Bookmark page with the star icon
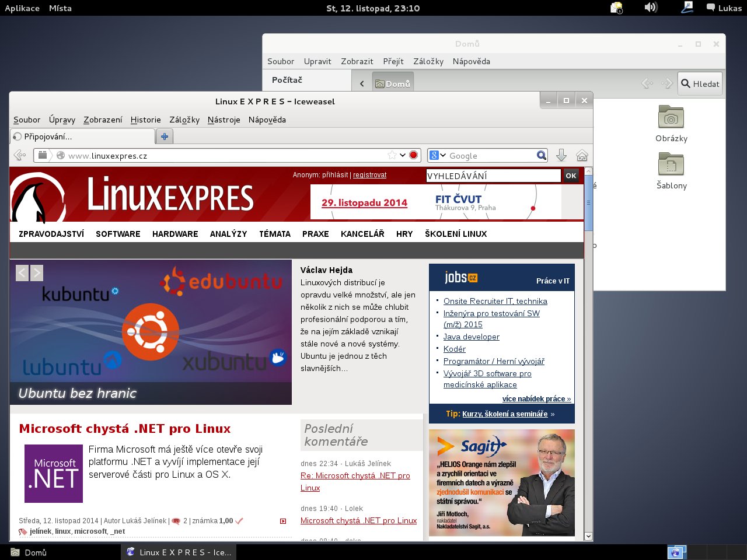The height and width of the screenshot is (560, 747). click(392, 155)
